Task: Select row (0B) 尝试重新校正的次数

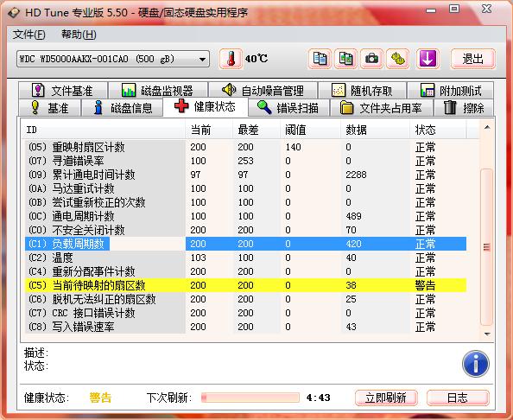Action: pyautogui.click(x=245, y=202)
